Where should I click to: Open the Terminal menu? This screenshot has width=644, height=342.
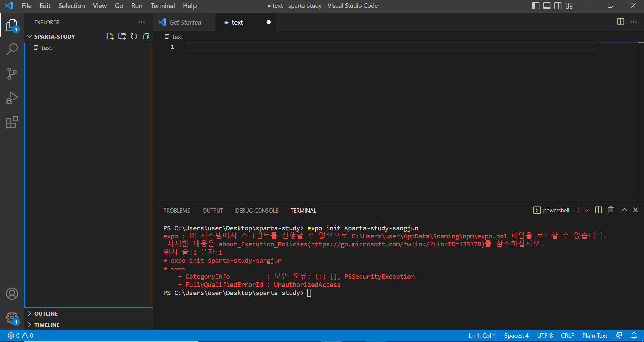pos(163,6)
